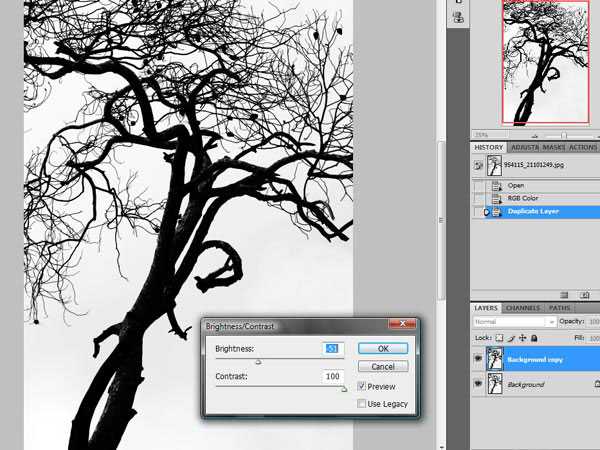Click the Brightness slider handle

tap(258, 362)
